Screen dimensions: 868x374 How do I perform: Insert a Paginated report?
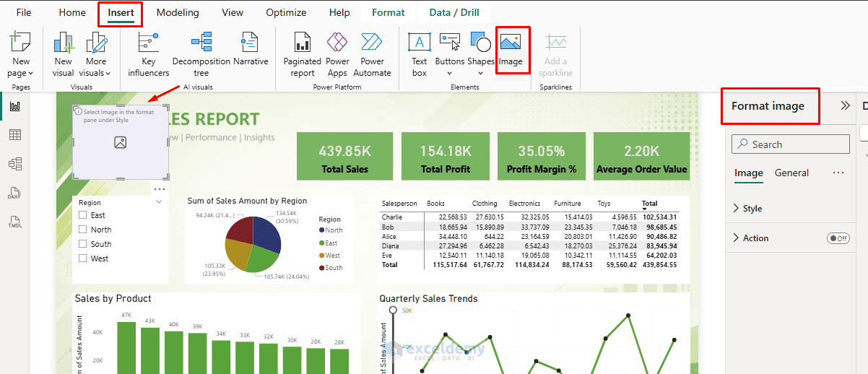click(x=302, y=54)
